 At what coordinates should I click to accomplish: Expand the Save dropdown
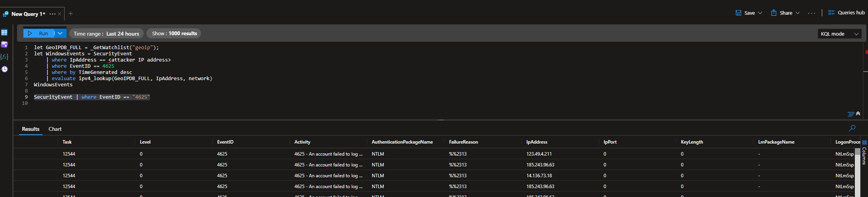760,13
